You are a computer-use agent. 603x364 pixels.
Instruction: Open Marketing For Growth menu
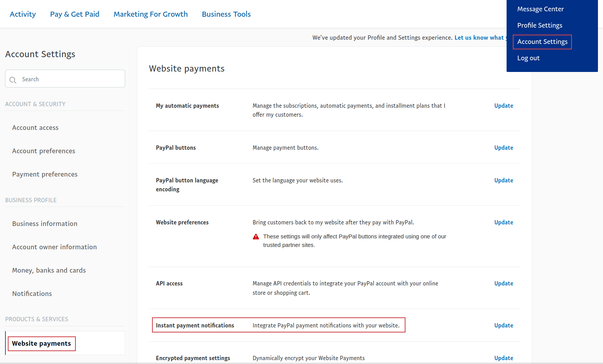150,14
